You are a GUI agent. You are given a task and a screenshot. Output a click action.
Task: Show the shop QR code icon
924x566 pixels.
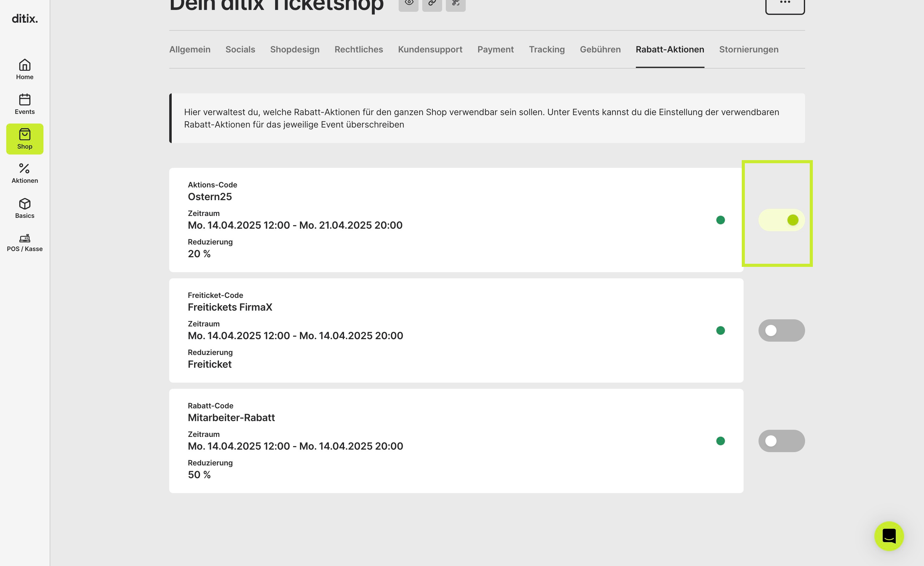click(x=455, y=4)
